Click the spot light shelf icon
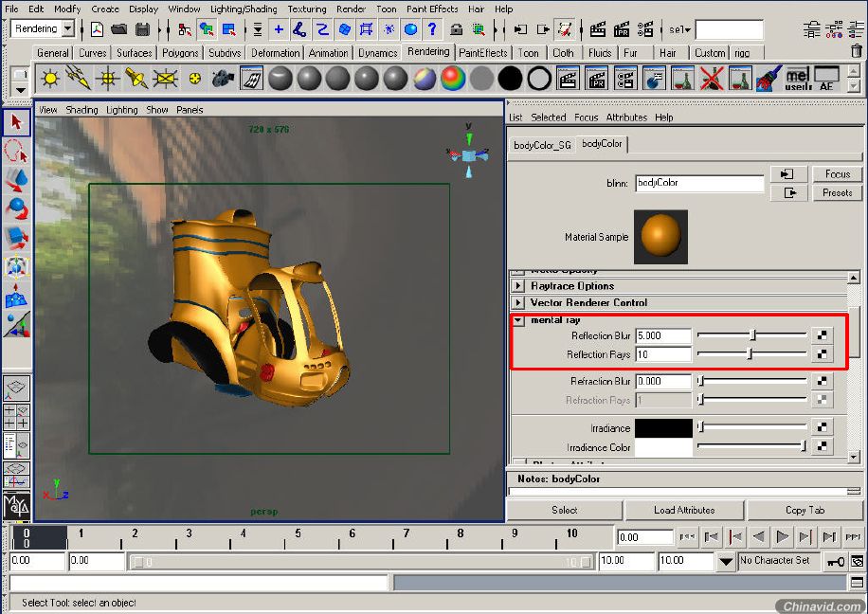The image size is (868, 614). pyautogui.click(x=136, y=78)
